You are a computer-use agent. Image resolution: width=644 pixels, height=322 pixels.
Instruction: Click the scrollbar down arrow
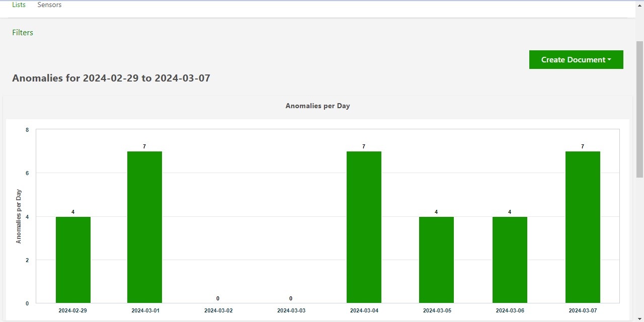640,318
